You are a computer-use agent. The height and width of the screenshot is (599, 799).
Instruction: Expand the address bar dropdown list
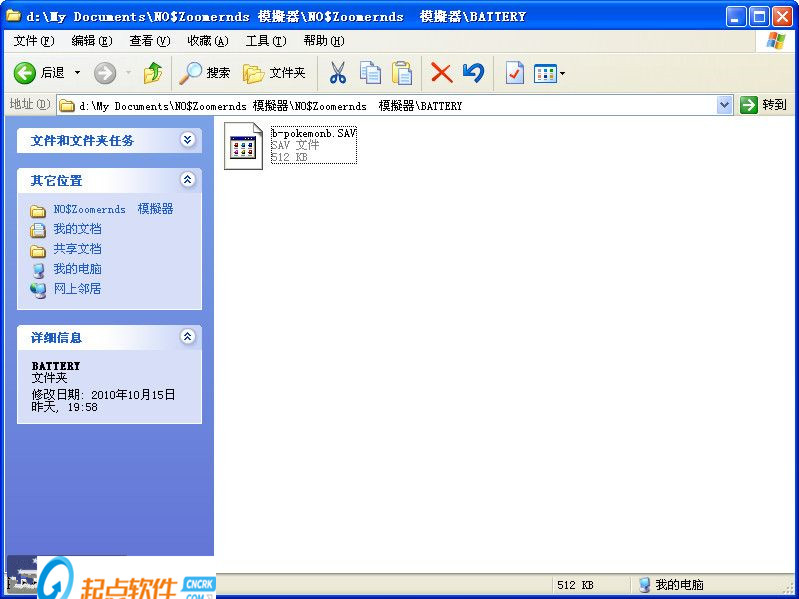click(725, 105)
